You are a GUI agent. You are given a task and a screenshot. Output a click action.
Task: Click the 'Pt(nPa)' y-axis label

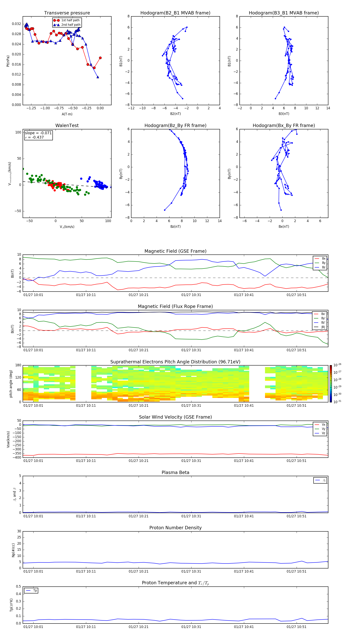click(8, 61)
